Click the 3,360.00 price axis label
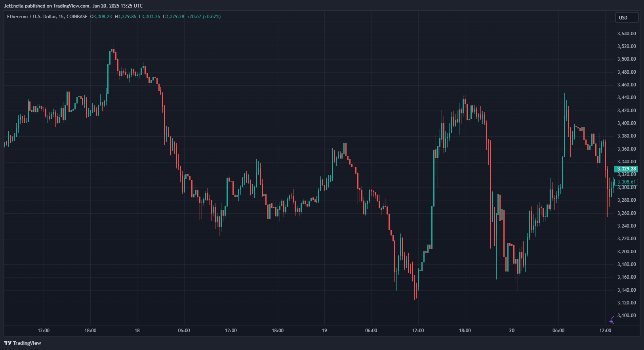 pyautogui.click(x=627, y=149)
